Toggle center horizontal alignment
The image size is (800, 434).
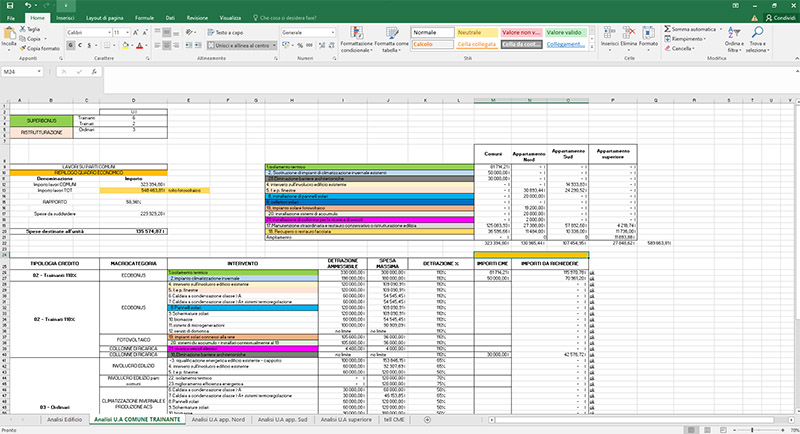click(x=166, y=45)
